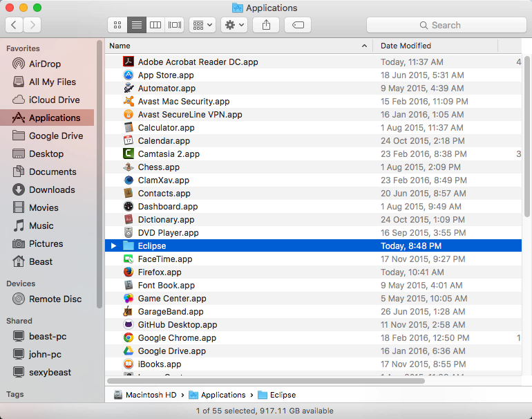Switch to icon view
The image size is (532, 419).
[x=117, y=25]
